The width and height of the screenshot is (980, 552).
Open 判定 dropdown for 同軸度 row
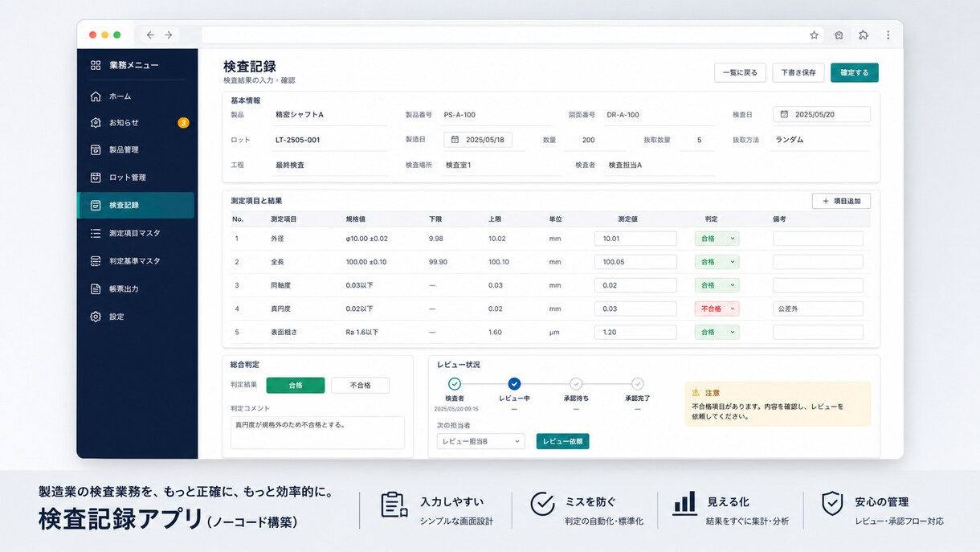tap(717, 285)
